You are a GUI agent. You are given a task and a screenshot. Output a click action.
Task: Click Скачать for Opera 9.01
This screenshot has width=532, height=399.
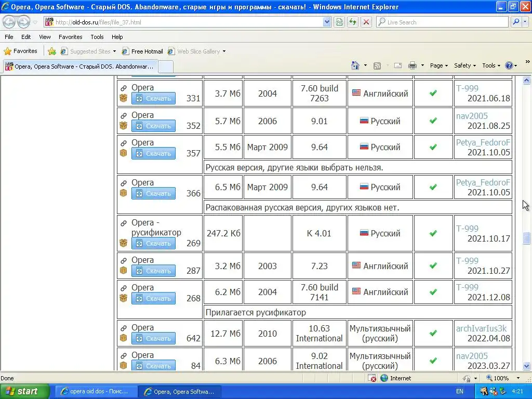[x=153, y=126]
